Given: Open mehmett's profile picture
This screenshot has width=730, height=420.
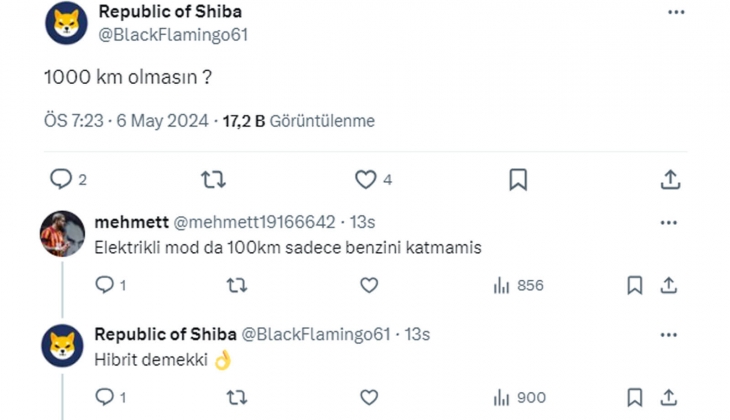Looking at the screenshot, I should tap(62, 234).
